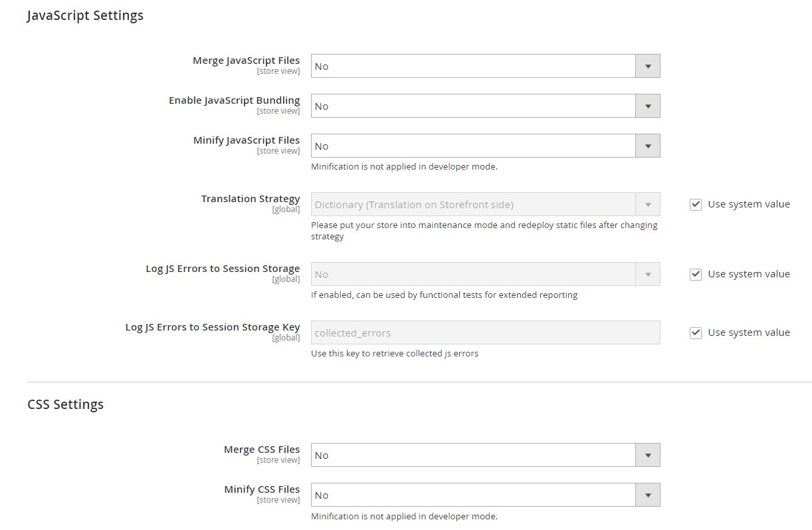Open Enable JavaScript Bundling dropdown

485,106
